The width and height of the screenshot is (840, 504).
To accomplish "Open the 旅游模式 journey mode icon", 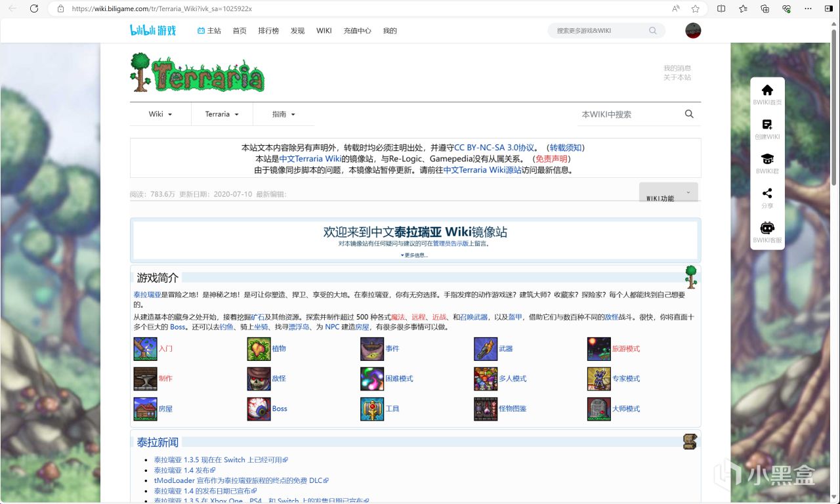I will [599, 349].
